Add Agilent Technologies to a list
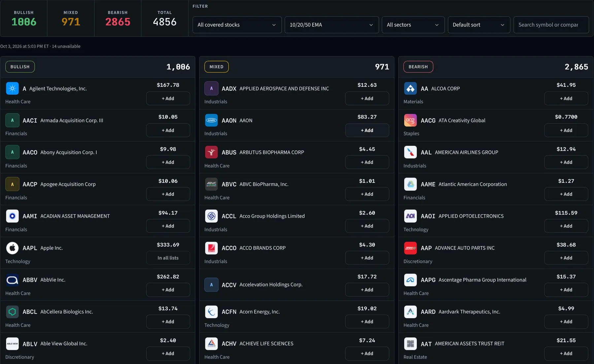 pyautogui.click(x=168, y=98)
